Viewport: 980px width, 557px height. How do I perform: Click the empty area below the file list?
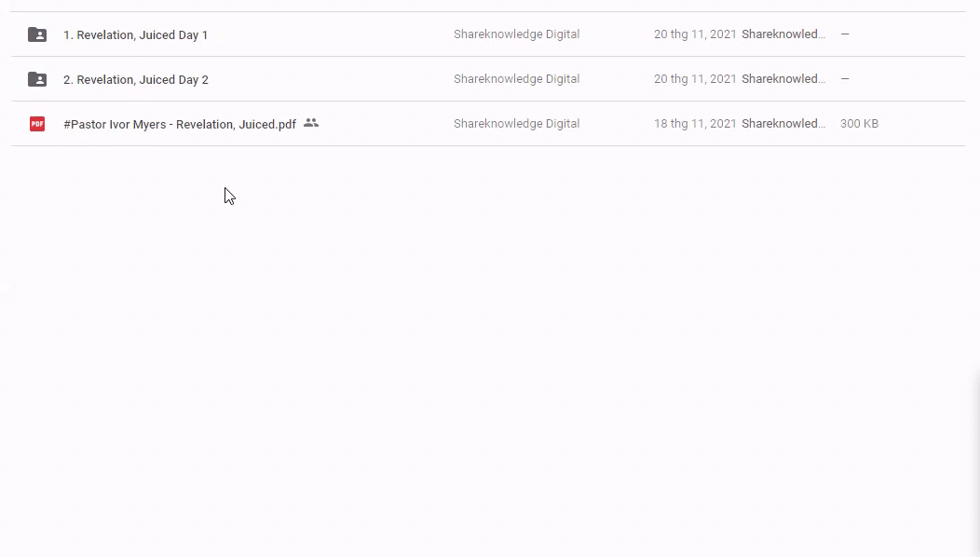tap(489, 354)
